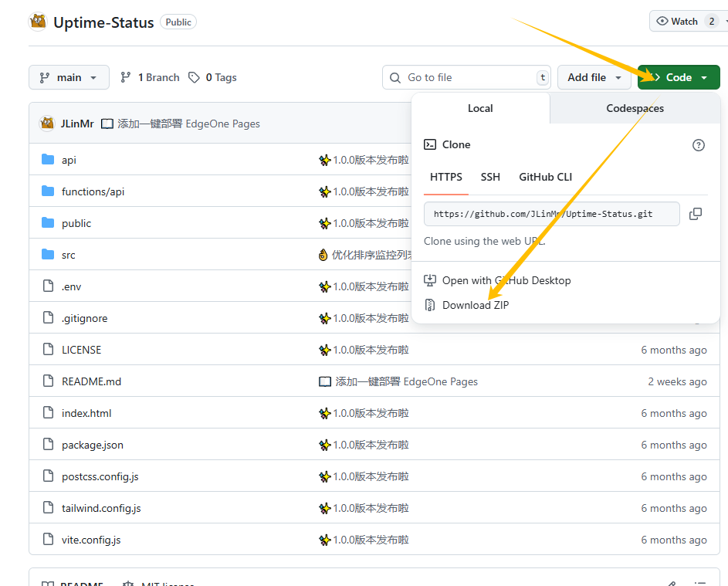Image resolution: width=728 pixels, height=586 pixels.
Task: Click README.md's '2 weeks ago' timestamp
Action: [x=677, y=381]
